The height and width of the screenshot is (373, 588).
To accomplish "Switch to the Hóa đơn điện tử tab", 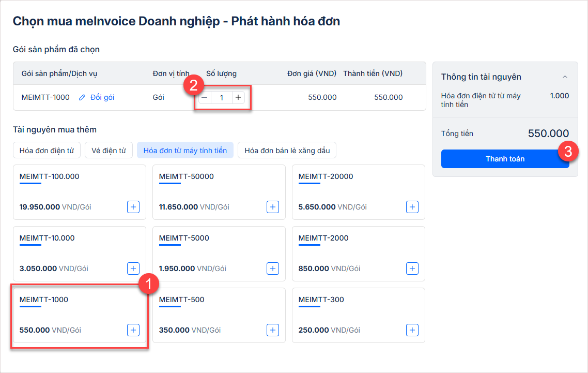I will point(47,151).
